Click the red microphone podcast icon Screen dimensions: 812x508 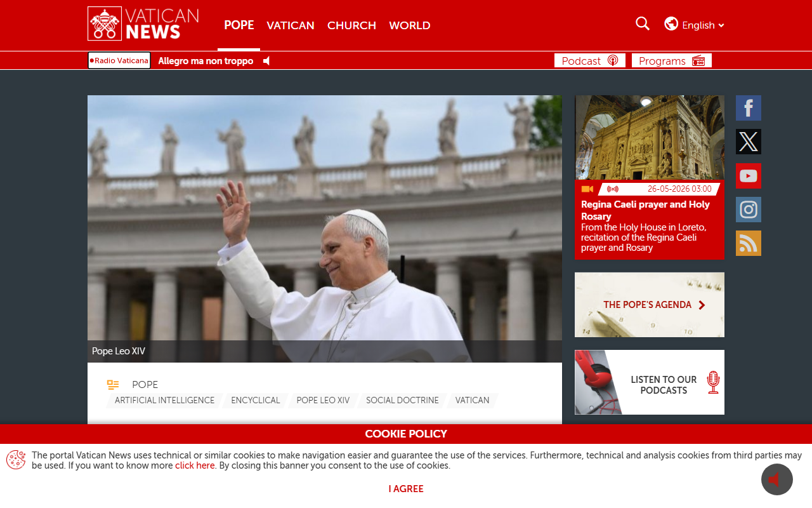713,382
